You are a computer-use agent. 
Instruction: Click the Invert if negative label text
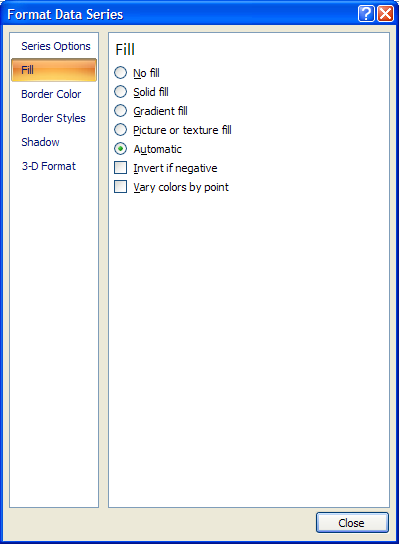[x=175, y=168]
